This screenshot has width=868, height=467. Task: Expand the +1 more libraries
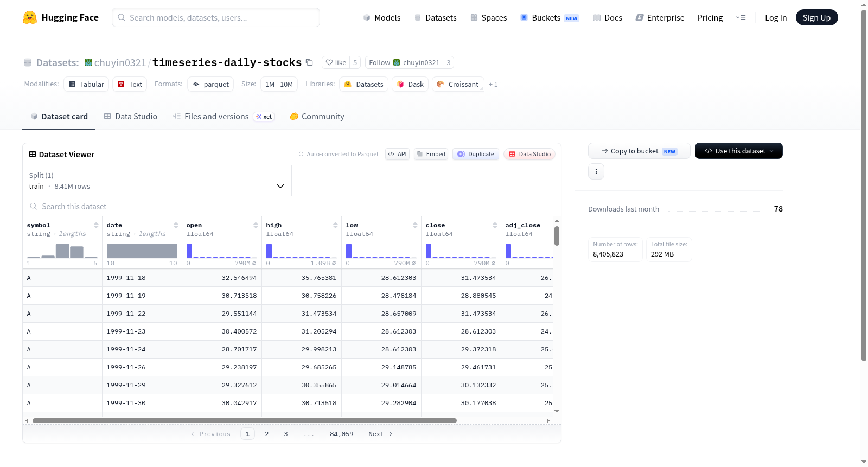point(493,84)
